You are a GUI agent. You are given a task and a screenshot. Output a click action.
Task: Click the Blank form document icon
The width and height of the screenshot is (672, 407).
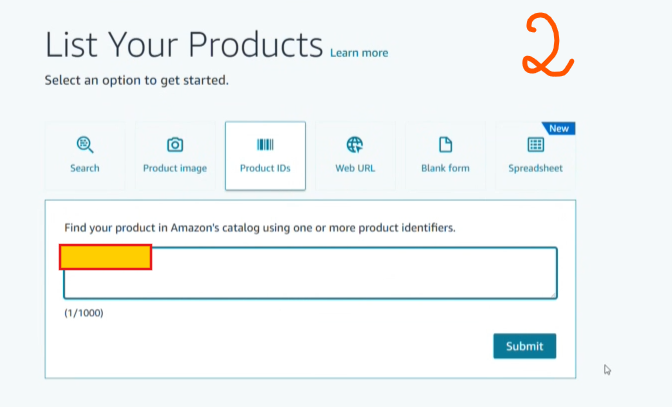click(445, 145)
